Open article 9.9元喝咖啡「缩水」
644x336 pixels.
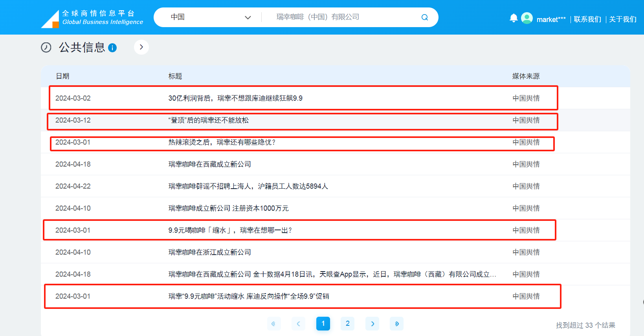pos(231,230)
